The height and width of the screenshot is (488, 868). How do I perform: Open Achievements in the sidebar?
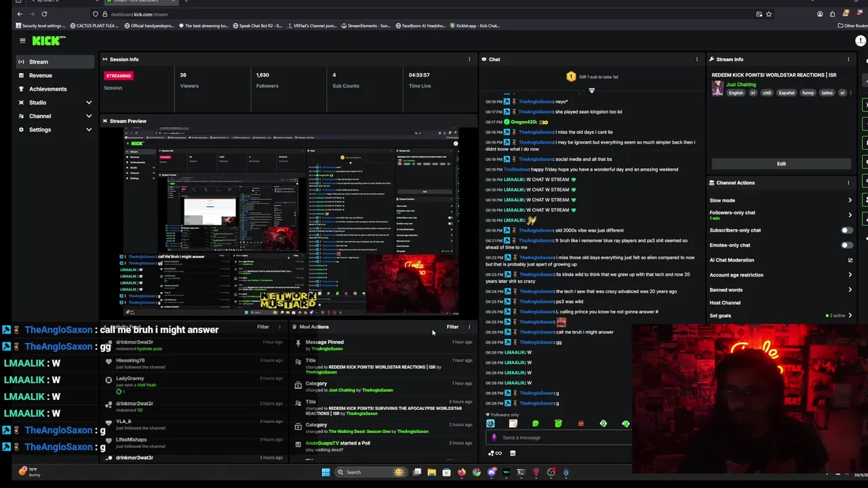point(56,89)
